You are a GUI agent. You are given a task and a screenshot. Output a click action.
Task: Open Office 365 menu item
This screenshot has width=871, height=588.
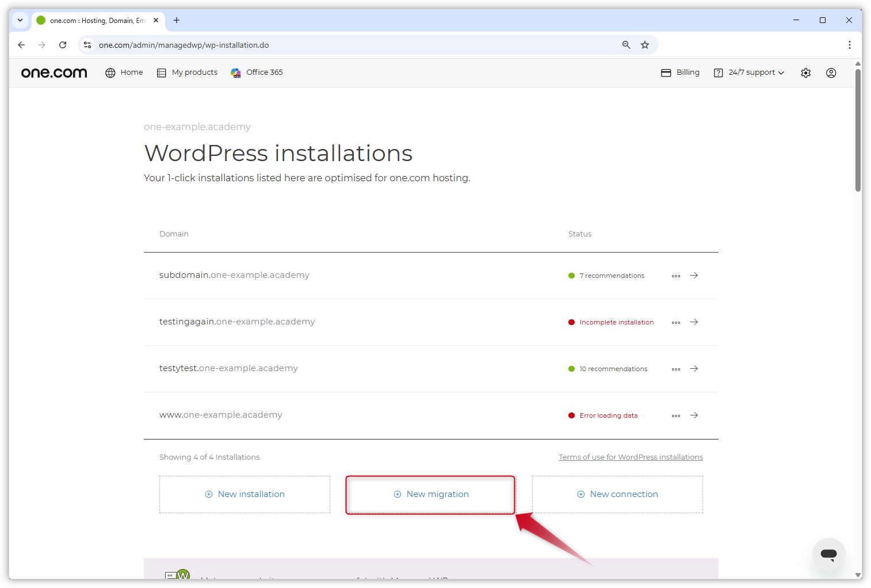click(257, 72)
